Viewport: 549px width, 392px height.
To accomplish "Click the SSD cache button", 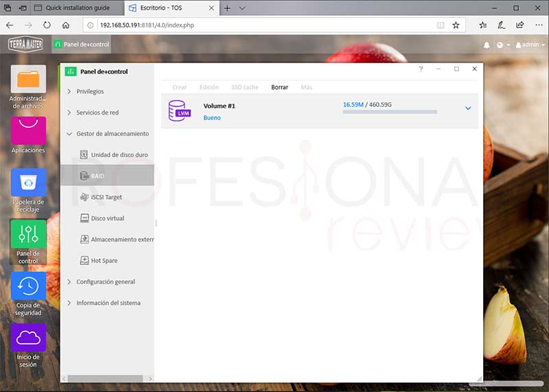I will click(245, 87).
